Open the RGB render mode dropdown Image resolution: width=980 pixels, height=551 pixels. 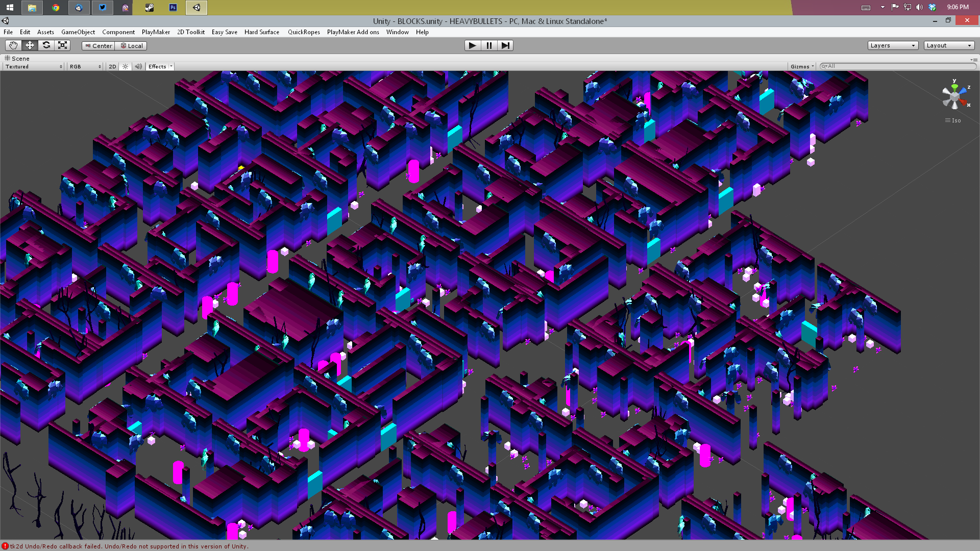pos(85,66)
